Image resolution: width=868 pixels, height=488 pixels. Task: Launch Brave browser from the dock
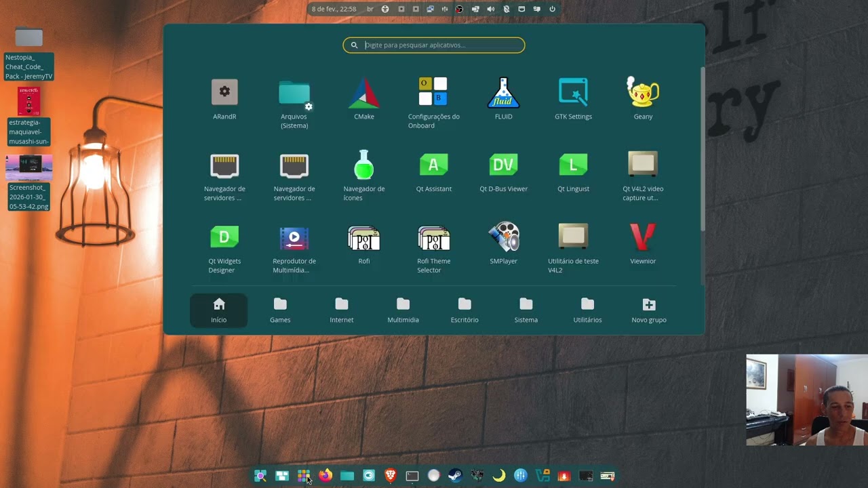point(391,476)
